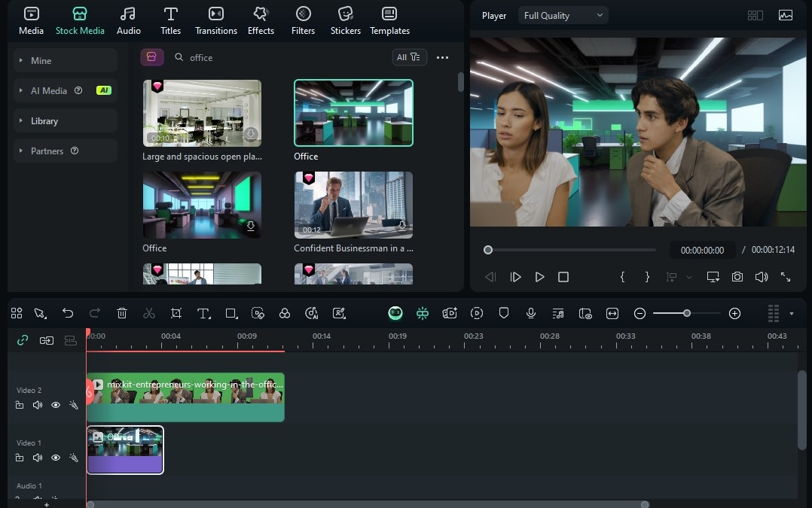Viewport: 812px width, 508px height.
Task: Open help icon next to AI Media
Action: coord(78,90)
